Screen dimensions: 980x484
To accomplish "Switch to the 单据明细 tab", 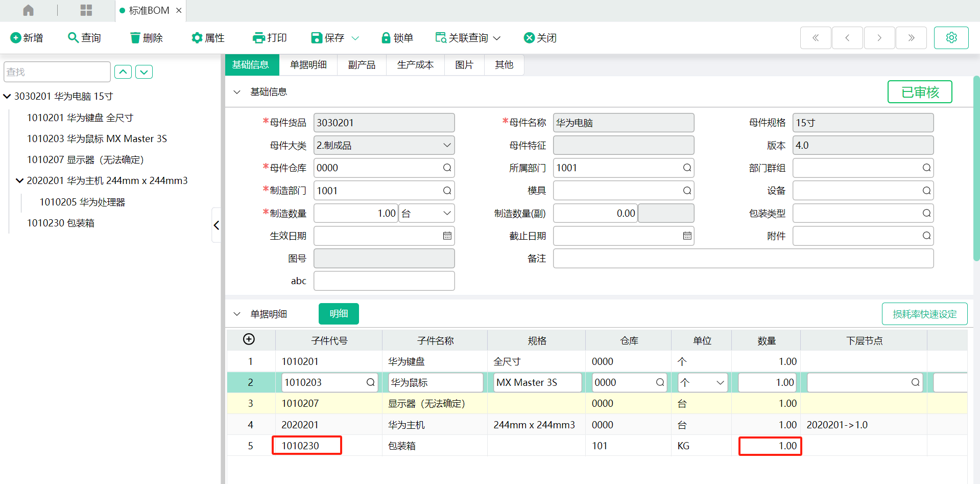I will point(308,65).
